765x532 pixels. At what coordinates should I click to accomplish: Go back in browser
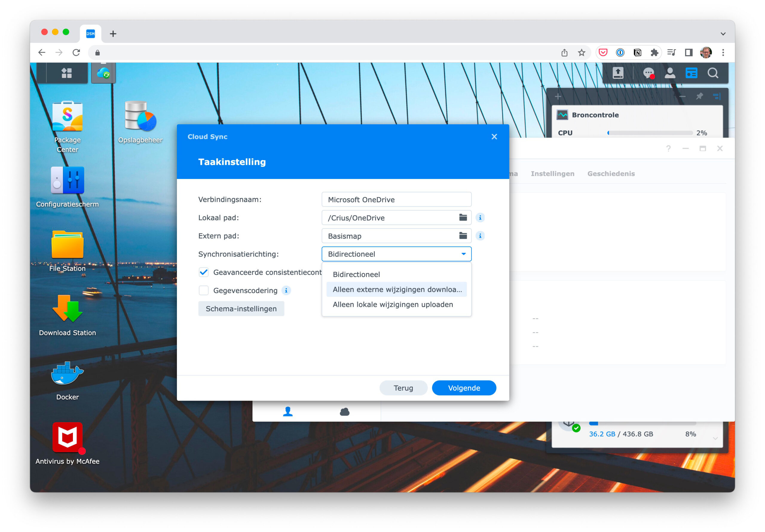[42, 52]
